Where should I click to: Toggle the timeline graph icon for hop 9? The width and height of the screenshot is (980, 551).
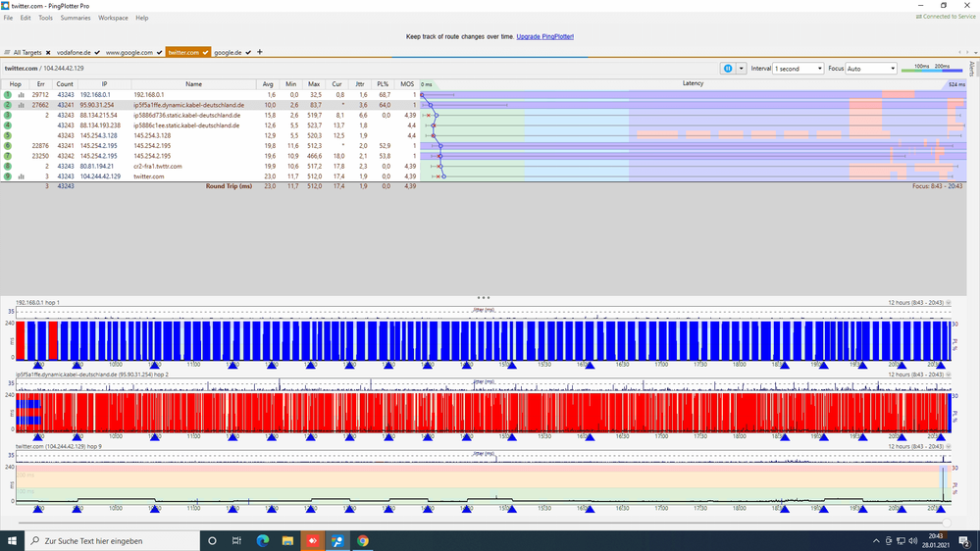tap(22, 176)
